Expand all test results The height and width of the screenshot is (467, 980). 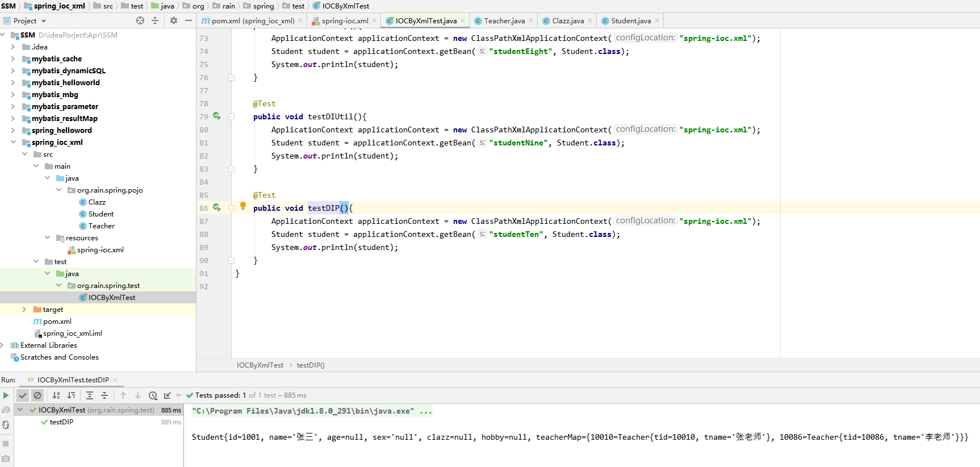[90, 395]
